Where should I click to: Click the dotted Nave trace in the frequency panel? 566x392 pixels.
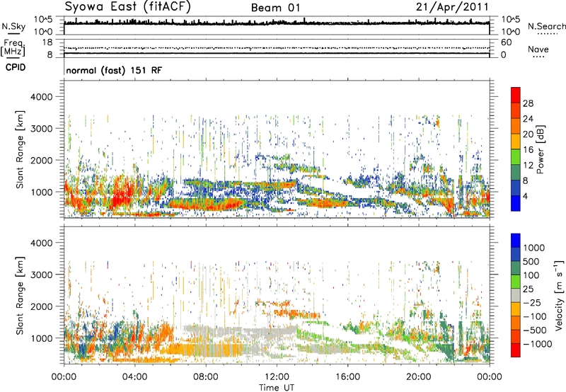277,48
